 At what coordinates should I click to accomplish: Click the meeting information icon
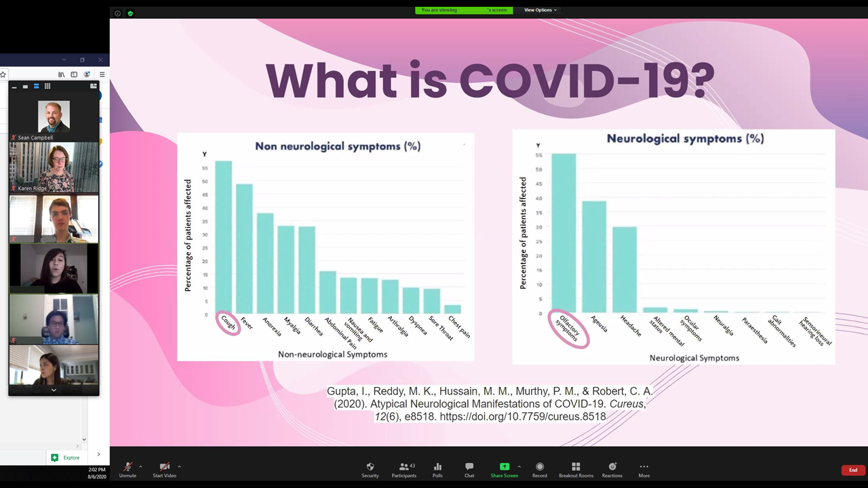coord(117,13)
